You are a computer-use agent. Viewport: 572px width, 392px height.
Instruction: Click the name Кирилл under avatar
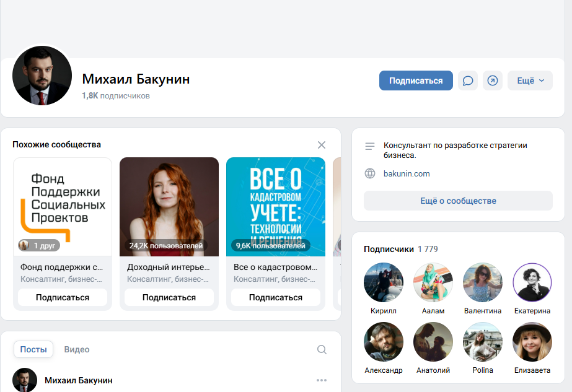click(384, 311)
